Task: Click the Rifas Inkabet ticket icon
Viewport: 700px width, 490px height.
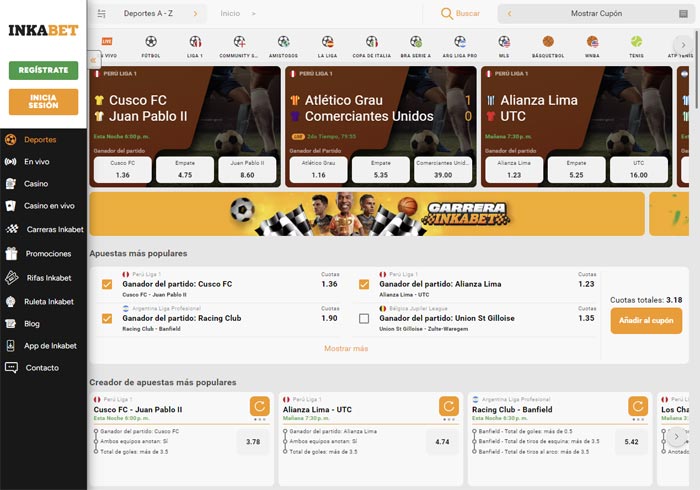Action: point(12,278)
